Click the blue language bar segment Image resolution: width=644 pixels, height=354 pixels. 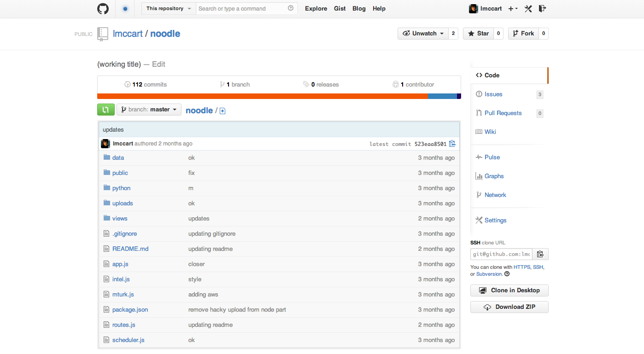pyautogui.click(x=443, y=96)
